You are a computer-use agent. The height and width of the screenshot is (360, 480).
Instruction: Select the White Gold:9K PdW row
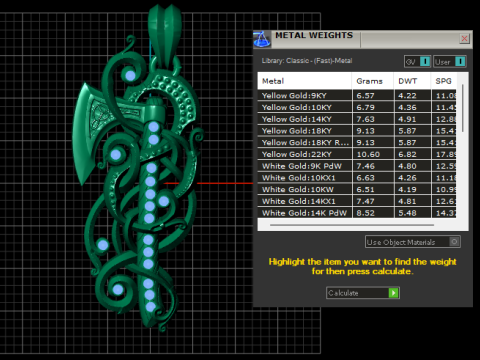click(x=357, y=166)
